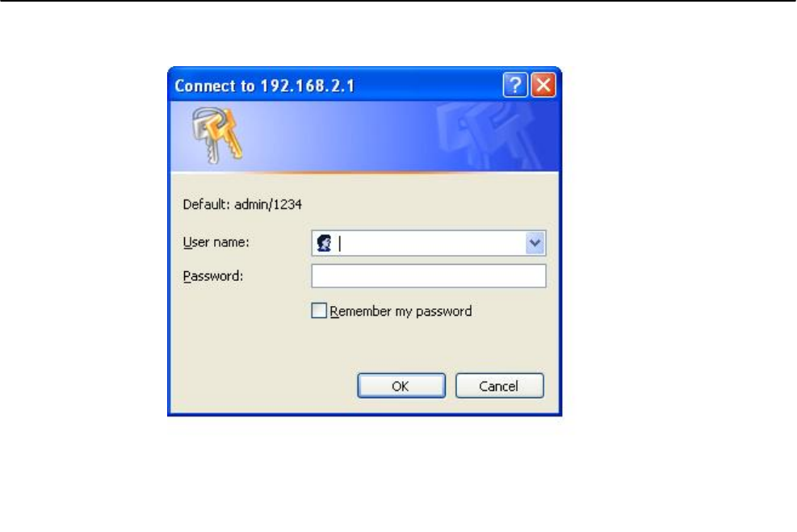This screenshot has height=532, width=797.
Task: Click the gold and silver keys icon
Action: pyautogui.click(x=217, y=136)
